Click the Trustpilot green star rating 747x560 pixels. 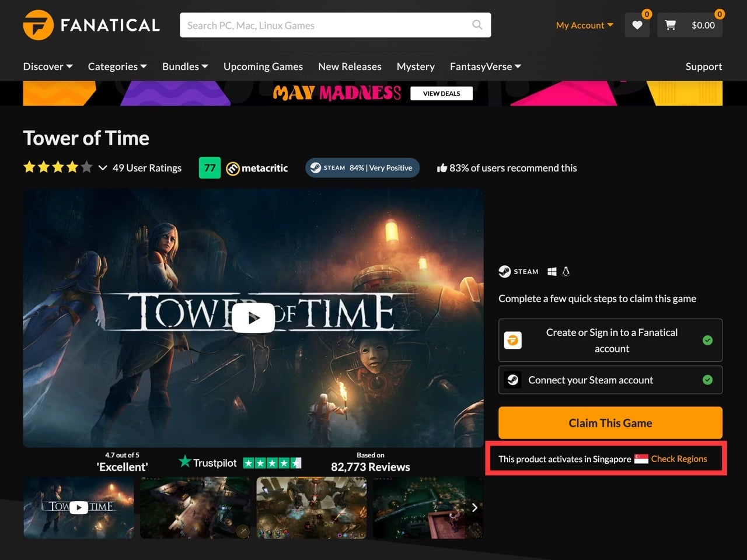(x=272, y=463)
